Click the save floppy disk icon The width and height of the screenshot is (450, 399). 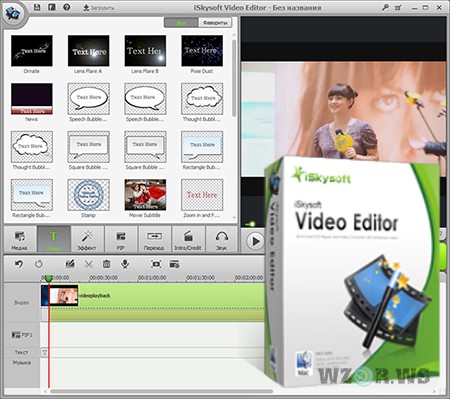coord(37,7)
